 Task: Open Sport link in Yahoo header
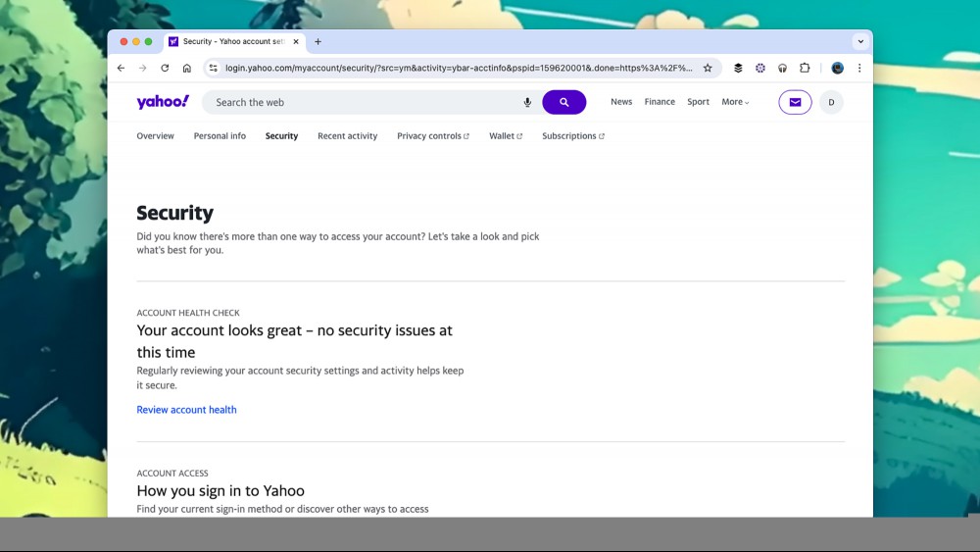(x=698, y=102)
